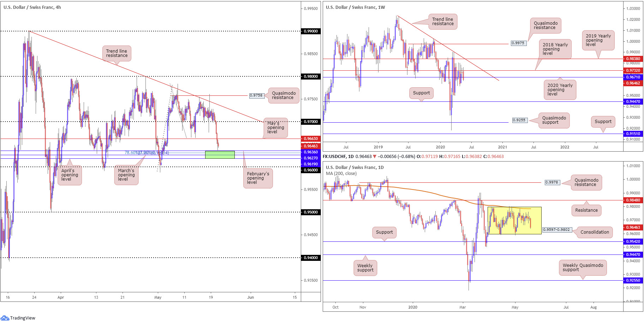Click the Weekly Quasimodo support callout
Viewport: 644px width, 322px height.
[x=583, y=268]
